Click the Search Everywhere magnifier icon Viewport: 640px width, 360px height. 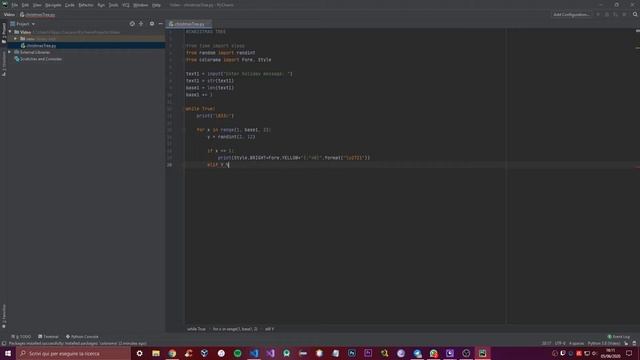pyautogui.click(x=635, y=14)
